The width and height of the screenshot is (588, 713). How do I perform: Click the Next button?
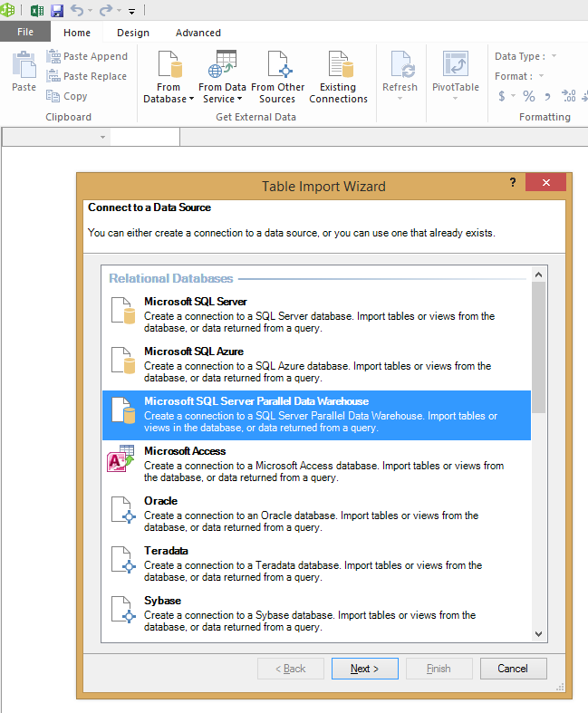(x=364, y=669)
